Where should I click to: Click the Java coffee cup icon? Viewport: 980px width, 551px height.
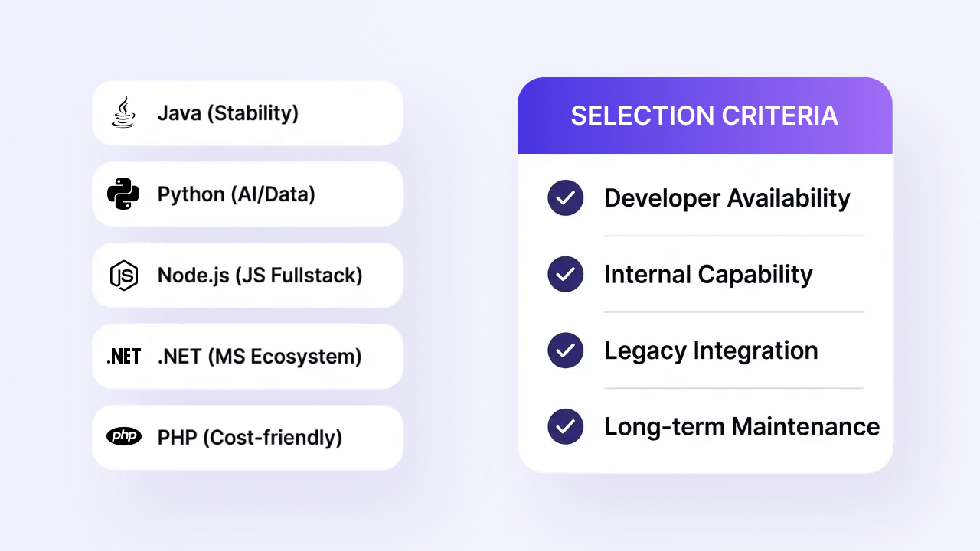[x=123, y=112]
